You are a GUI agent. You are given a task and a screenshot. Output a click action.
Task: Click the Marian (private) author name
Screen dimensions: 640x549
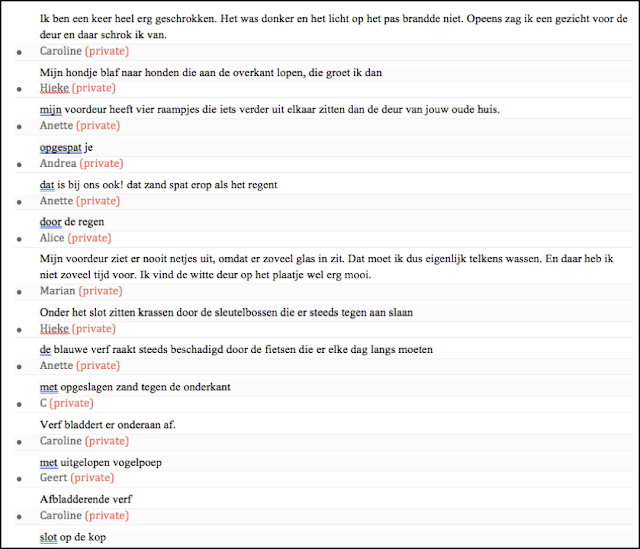click(81, 291)
